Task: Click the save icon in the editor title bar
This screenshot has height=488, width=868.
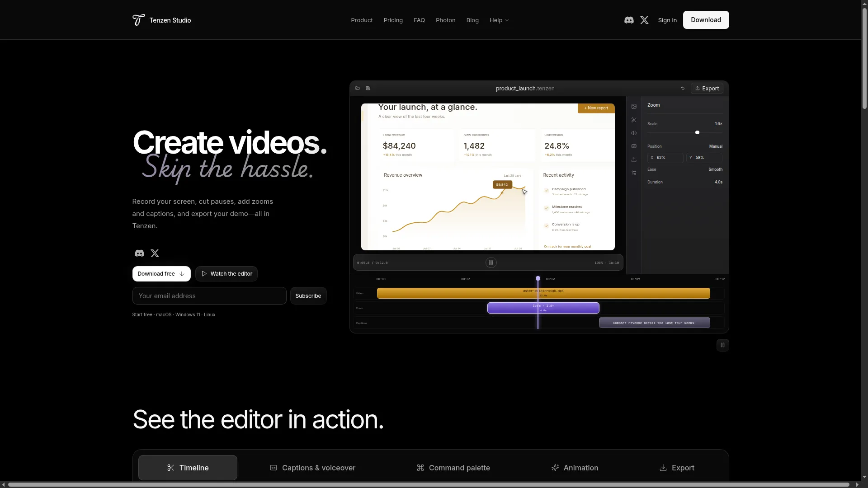Action: (368, 88)
